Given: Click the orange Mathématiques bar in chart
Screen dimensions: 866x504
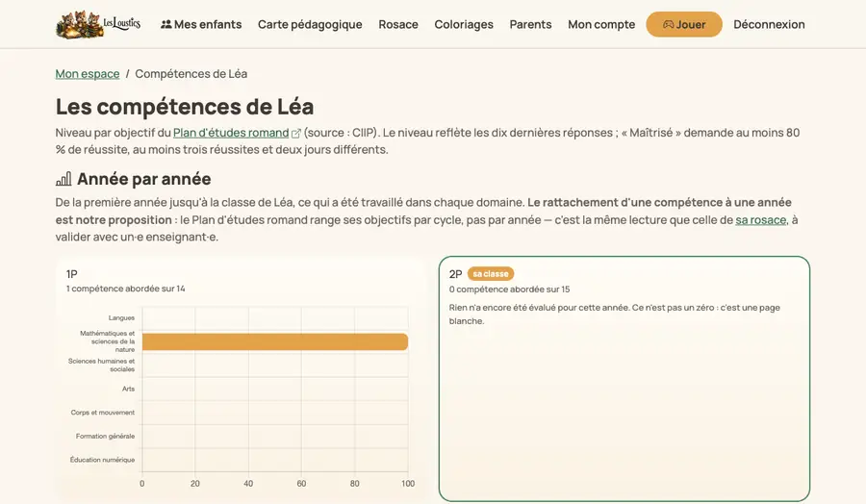Looking at the screenshot, I should (275, 341).
